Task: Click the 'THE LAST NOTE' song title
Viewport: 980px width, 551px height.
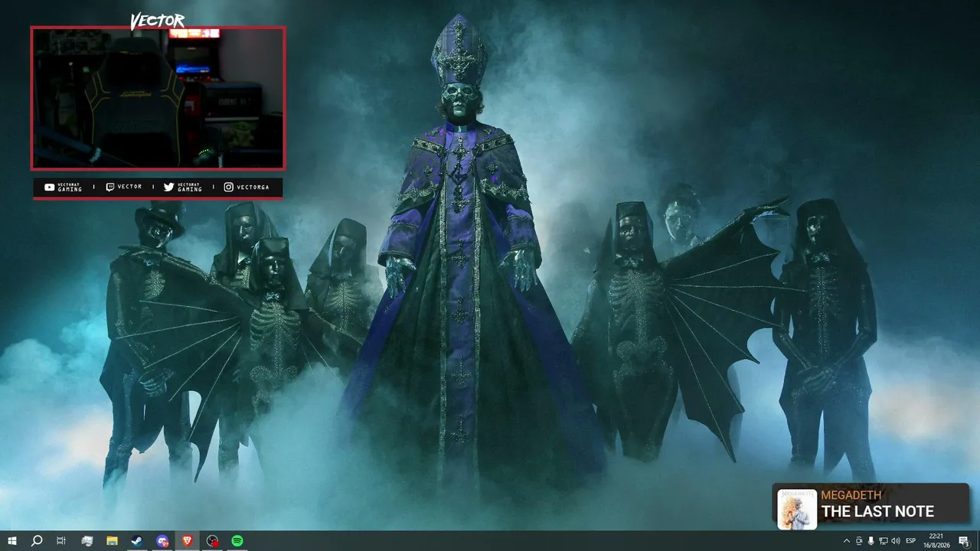Action: point(877,512)
